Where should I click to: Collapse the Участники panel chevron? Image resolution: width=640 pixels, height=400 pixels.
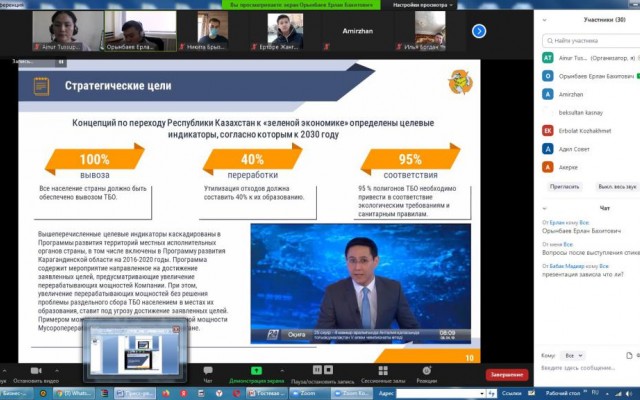(544, 20)
